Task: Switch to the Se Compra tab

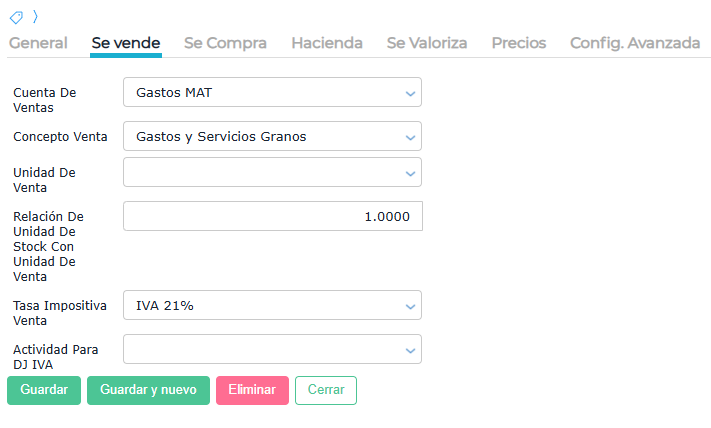Action: click(x=225, y=43)
